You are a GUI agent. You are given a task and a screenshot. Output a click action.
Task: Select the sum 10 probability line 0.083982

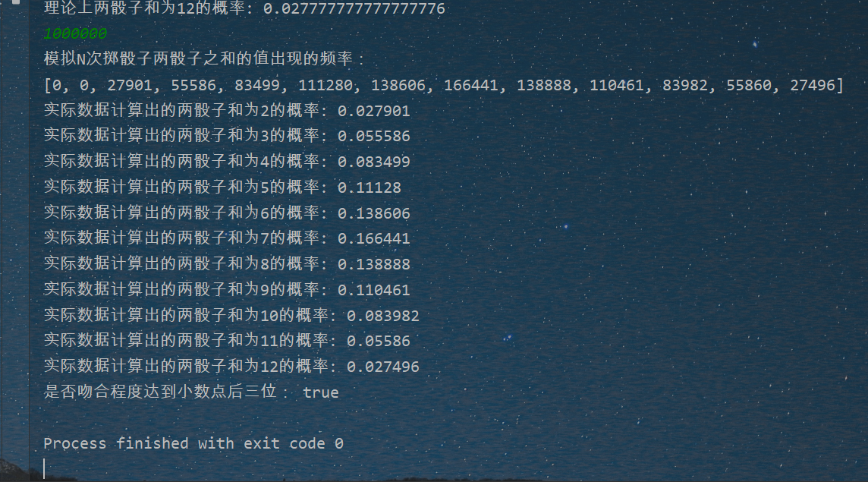click(x=231, y=315)
